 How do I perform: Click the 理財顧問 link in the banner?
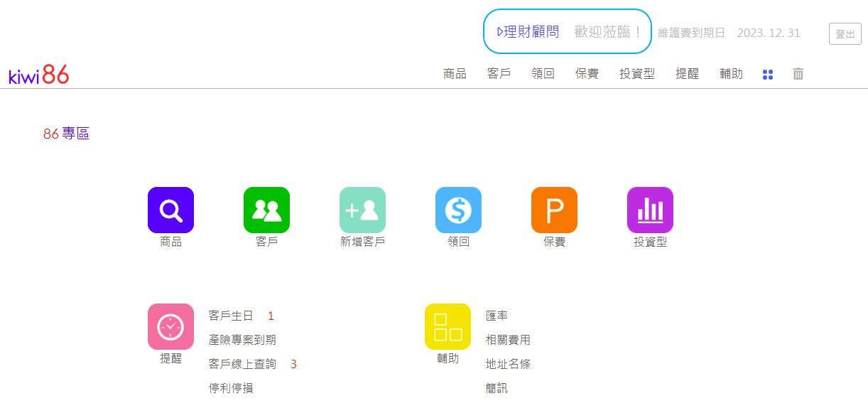click(528, 32)
